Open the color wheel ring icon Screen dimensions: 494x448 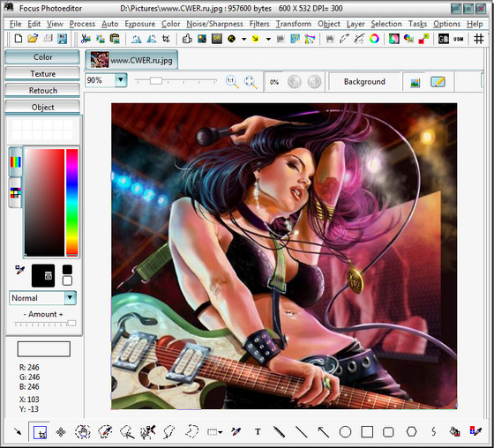(x=374, y=39)
